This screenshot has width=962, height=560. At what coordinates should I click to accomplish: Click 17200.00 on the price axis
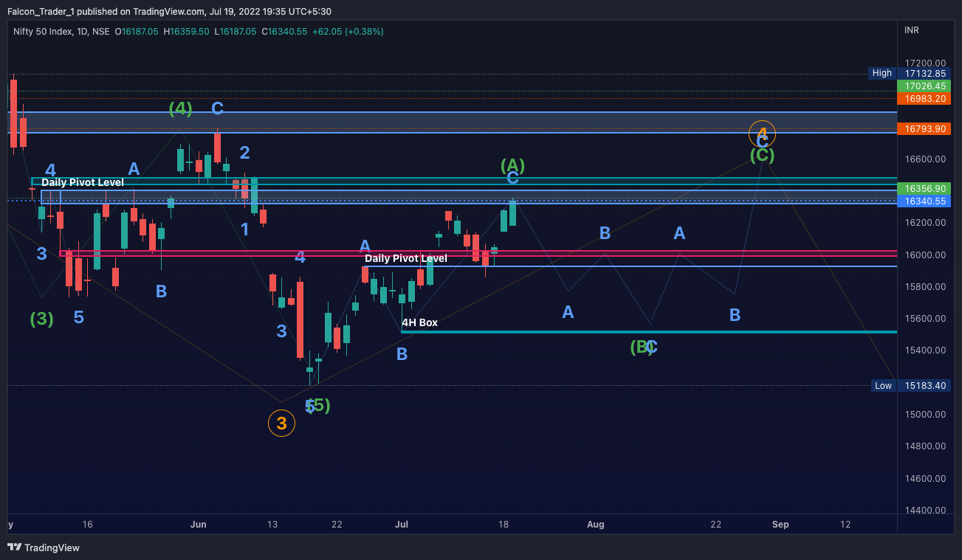[x=924, y=63]
